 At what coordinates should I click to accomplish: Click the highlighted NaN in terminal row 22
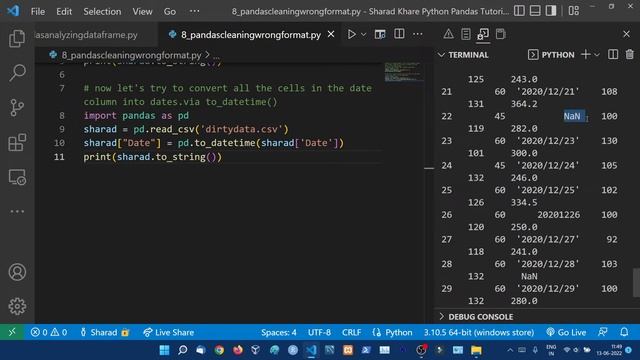[572, 116]
